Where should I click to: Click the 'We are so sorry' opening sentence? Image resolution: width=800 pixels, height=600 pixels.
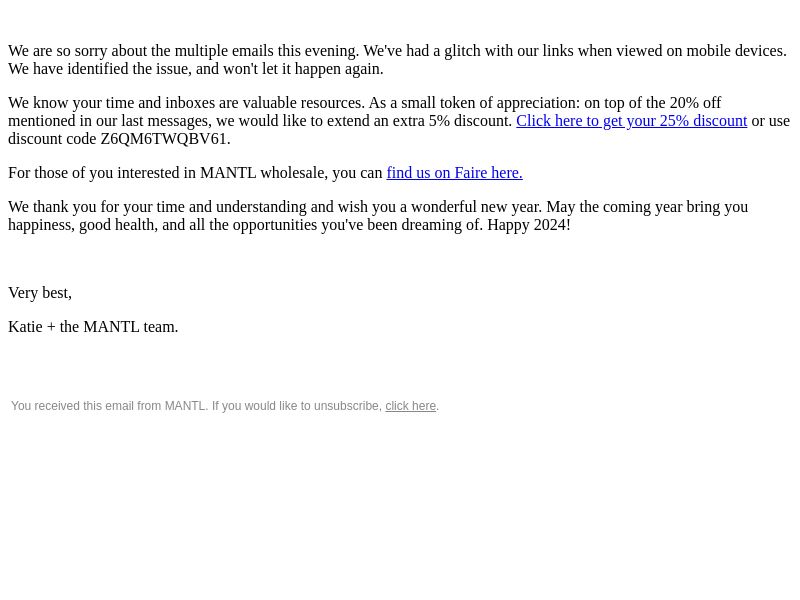coord(184,51)
